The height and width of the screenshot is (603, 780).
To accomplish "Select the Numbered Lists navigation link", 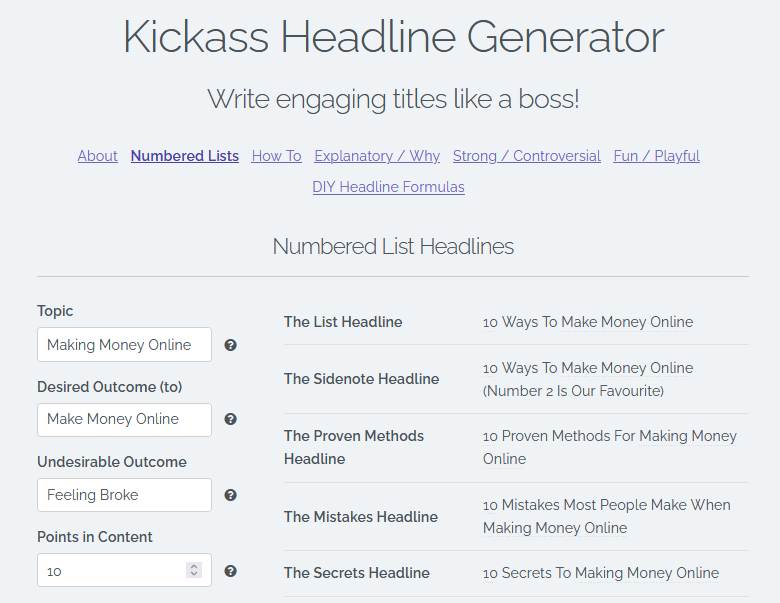I will 185,156.
